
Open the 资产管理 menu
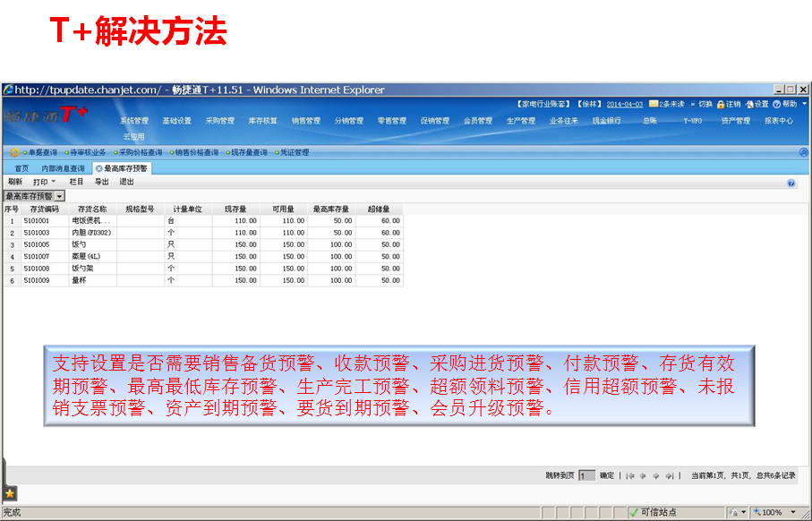coord(736,121)
